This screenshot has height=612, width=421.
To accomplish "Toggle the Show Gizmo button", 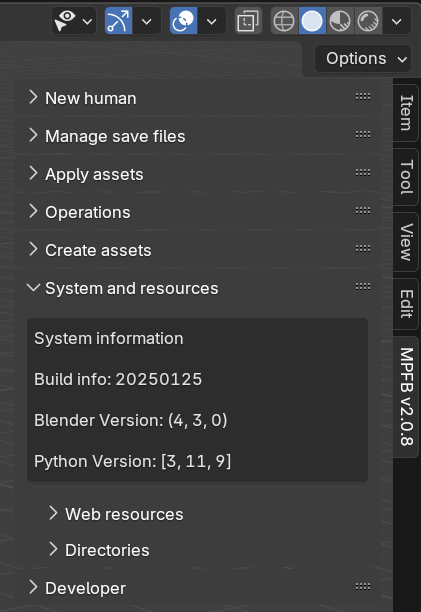I will (x=118, y=21).
